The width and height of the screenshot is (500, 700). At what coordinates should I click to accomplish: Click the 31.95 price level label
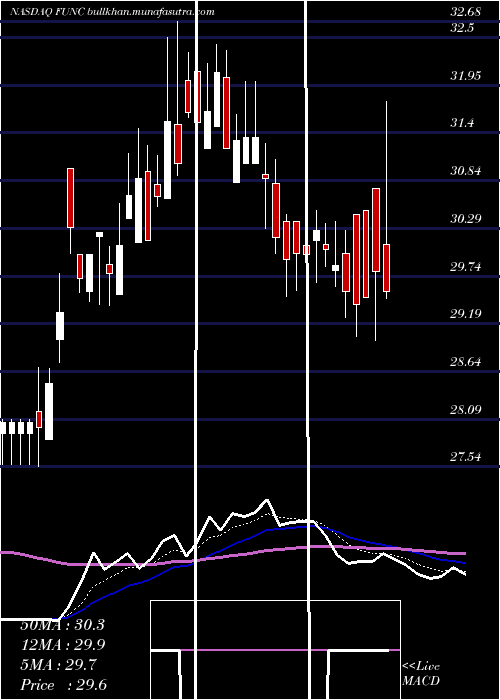466,75
